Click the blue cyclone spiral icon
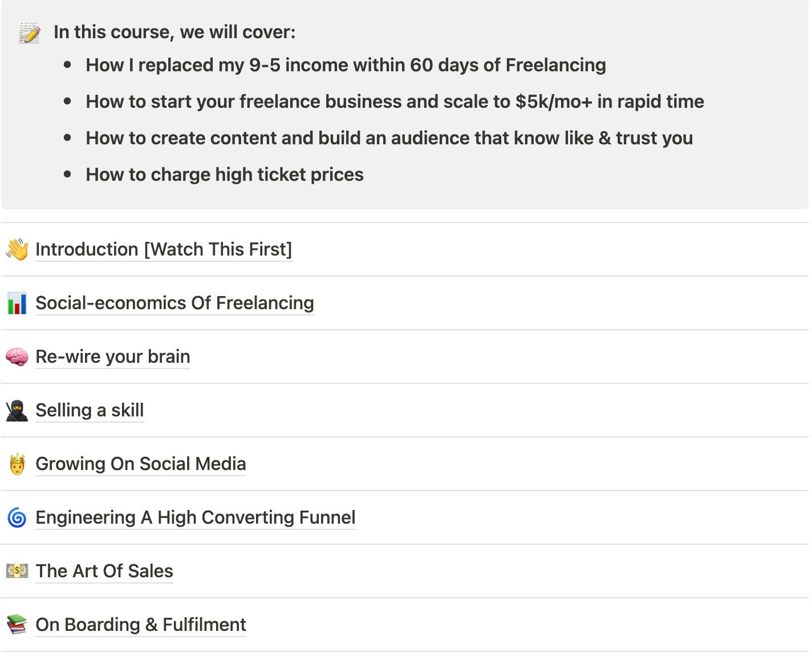The image size is (812, 656). pyautogui.click(x=17, y=517)
